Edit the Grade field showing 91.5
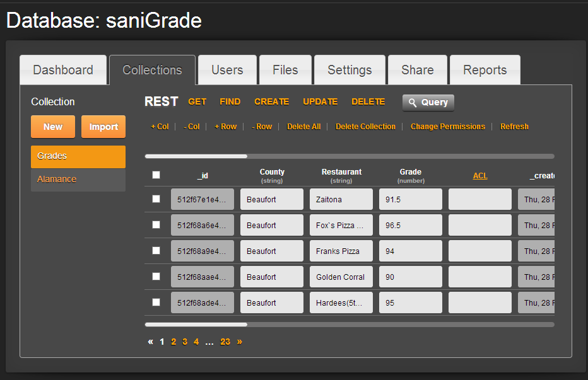This screenshot has width=588, height=380. tap(410, 199)
